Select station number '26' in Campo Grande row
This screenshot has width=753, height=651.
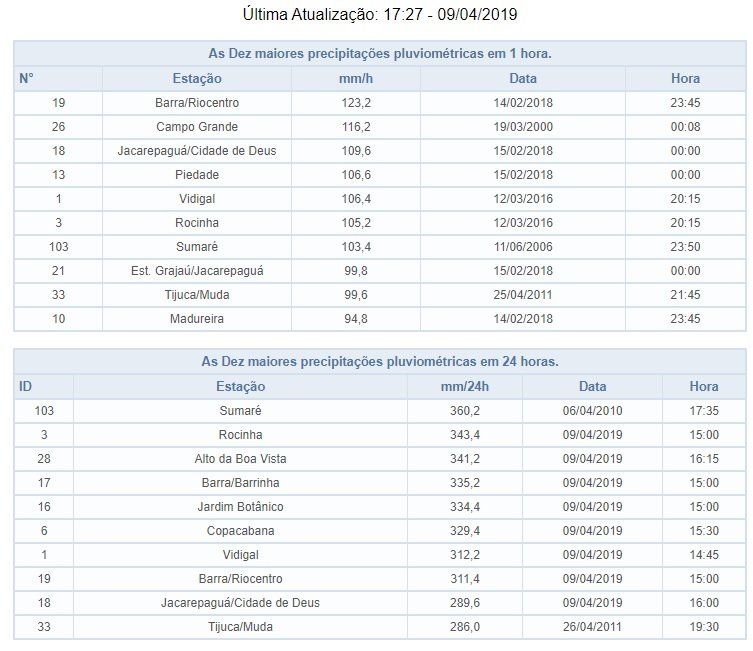tap(58, 127)
